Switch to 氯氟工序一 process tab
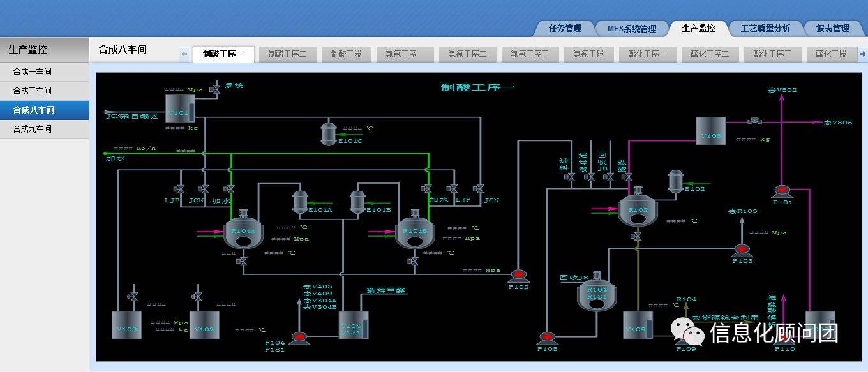The width and height of the screenshot is (868, 372). [405, 54]
